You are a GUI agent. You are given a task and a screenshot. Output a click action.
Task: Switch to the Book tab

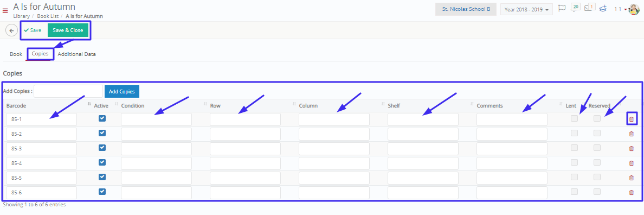pos(16,54)
